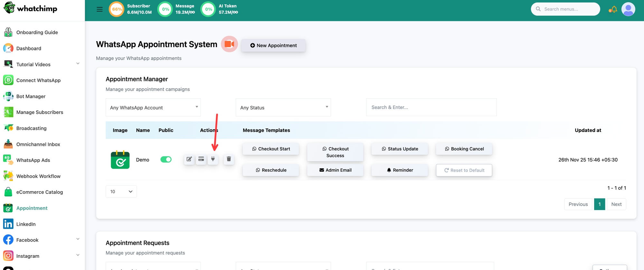644x270 pixels.
Task: Select Omnichannel Inbox menu entry
Action: (x=38, y=144)
